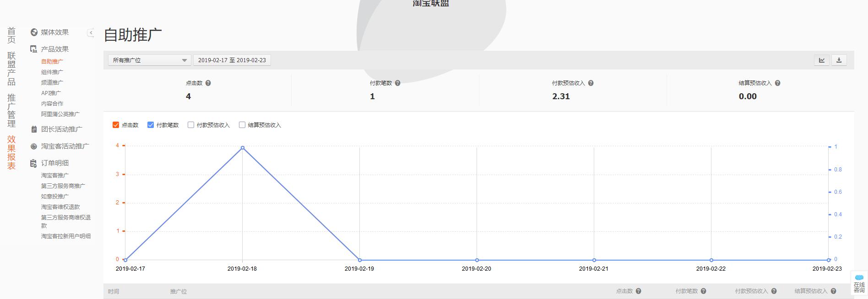The image size is (868, 299).
Task: Click the line chart view icon
Action: pos(822,60)
